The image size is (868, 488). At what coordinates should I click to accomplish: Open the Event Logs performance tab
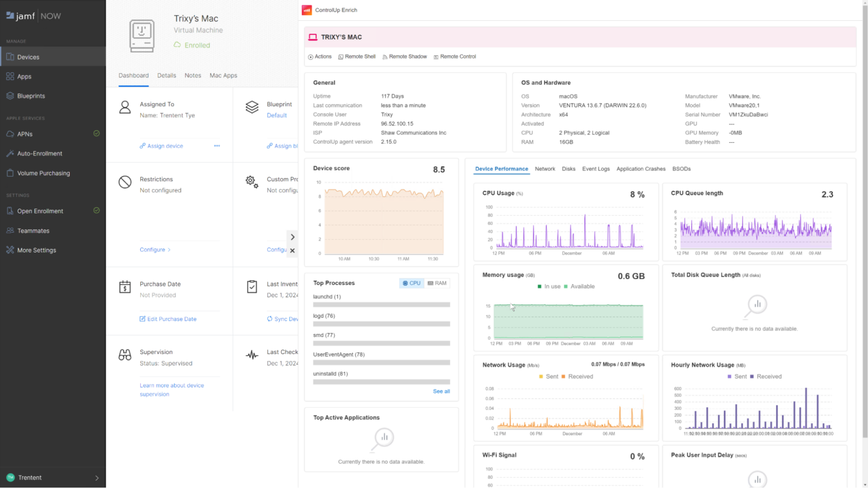click(596, 168)
